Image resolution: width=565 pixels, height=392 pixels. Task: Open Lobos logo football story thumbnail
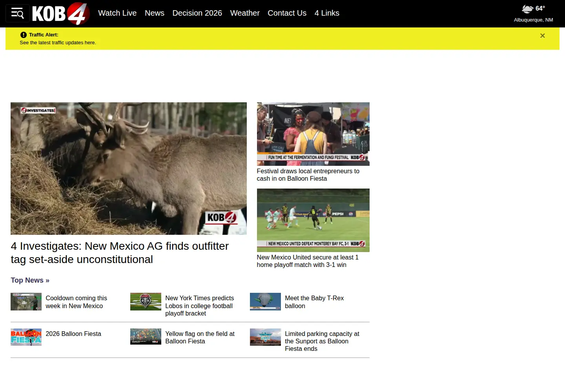(146, 301)
